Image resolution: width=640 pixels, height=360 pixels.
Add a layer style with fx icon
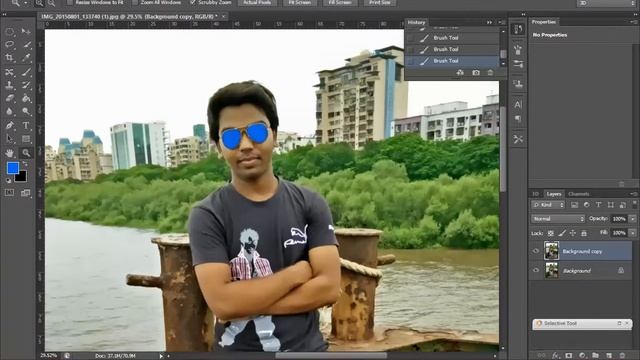(556, 356)
